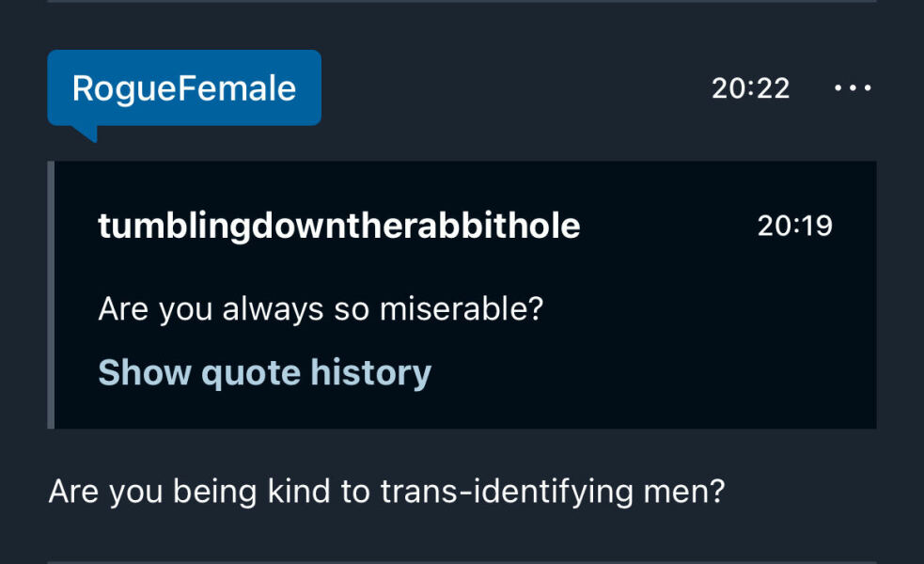The image size is (924, 564).
Task: Click the RogueFemale username badge
Action: (x=184, y=88)
